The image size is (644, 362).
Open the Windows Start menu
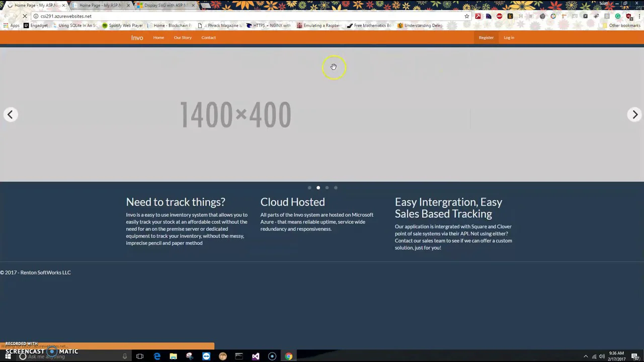pyautogui.click(x=8, y=356)
